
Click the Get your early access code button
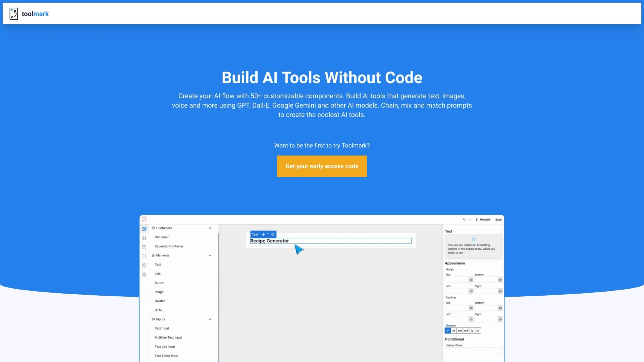[322, 166]
